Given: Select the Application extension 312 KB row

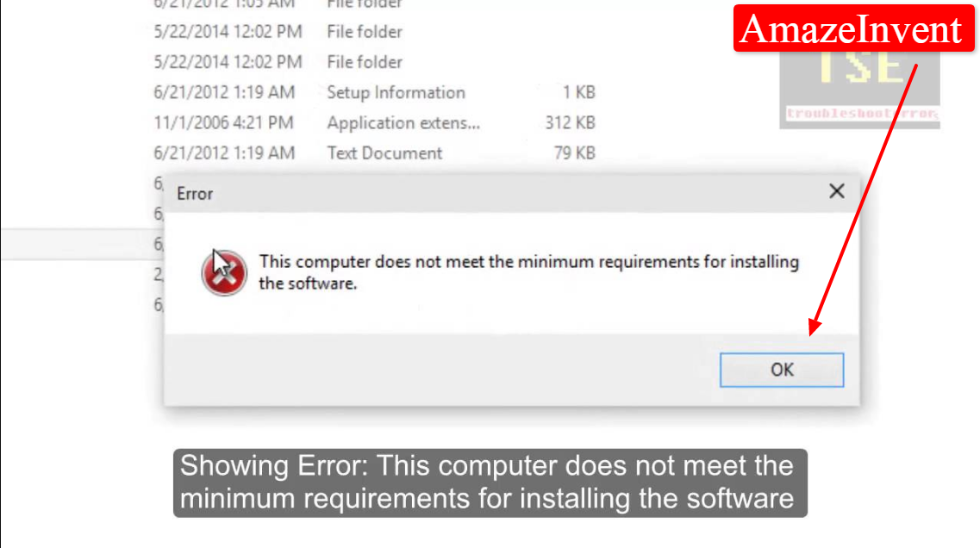Looking at the screenshot, I should (x=374, y=123).
